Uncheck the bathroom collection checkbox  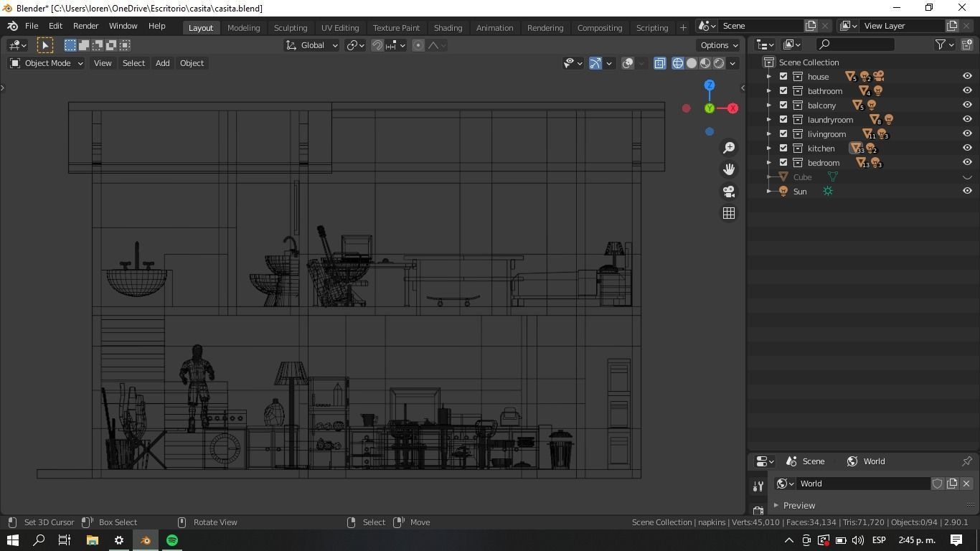point(783,91)
